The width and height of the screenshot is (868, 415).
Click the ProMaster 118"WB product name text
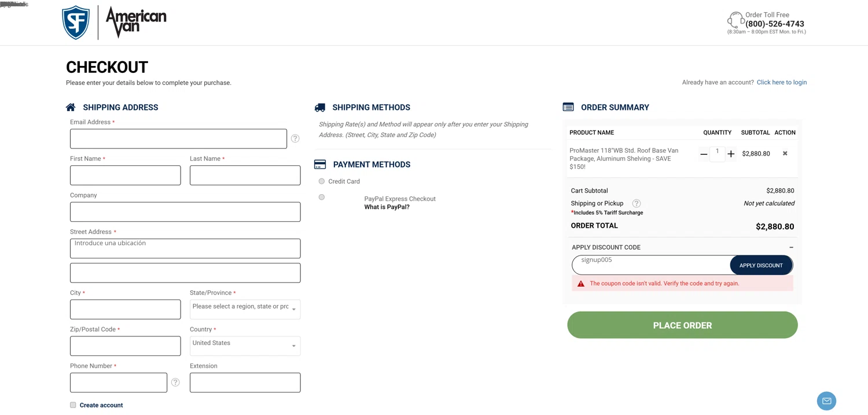pyautogui.click(x=624, y=158)
